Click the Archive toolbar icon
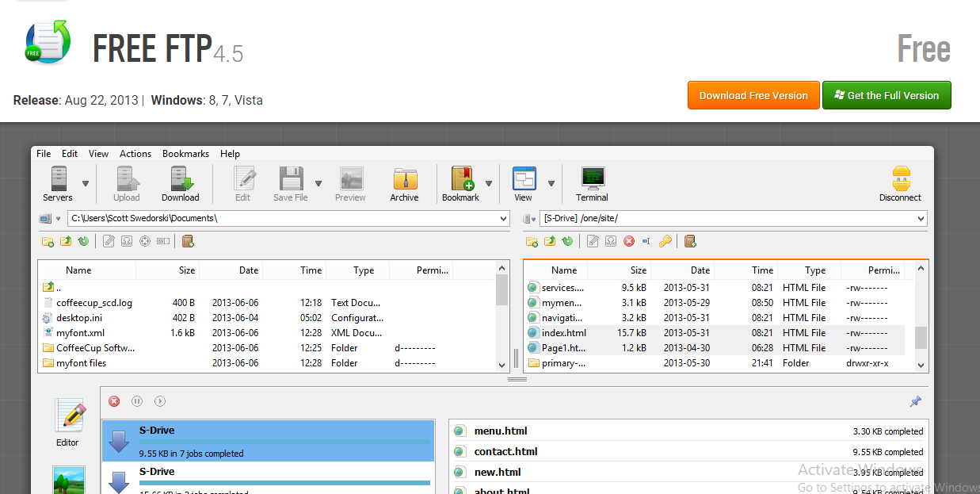Image resolution: width=980 pixels, height=494 pixels. pos(404,179)
